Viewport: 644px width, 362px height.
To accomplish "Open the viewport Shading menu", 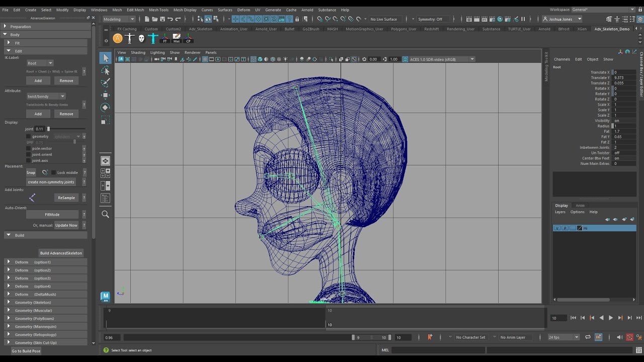I will pyautogui.click(x=138, y=52).
